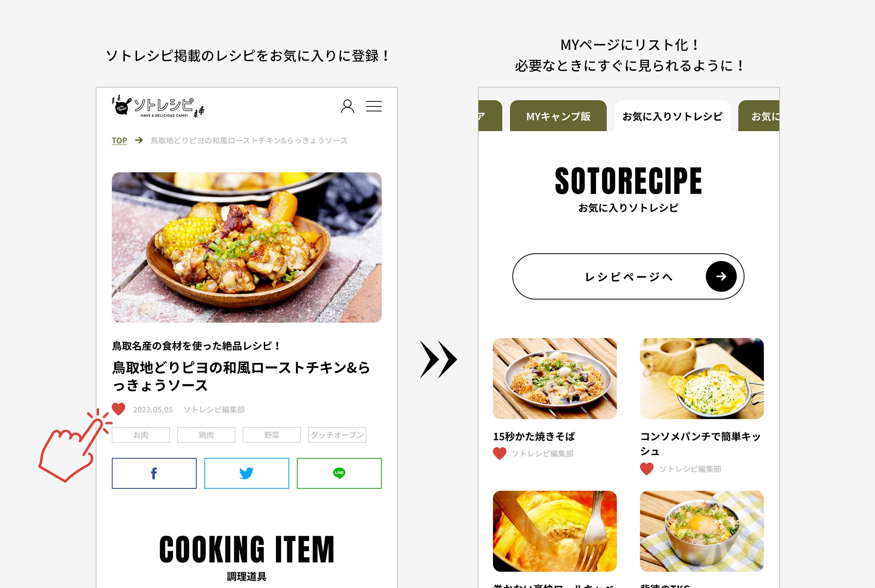This screenshot has height=588, width=875.
Task: Open the user account profile icon
Action: tap(347, 107)
